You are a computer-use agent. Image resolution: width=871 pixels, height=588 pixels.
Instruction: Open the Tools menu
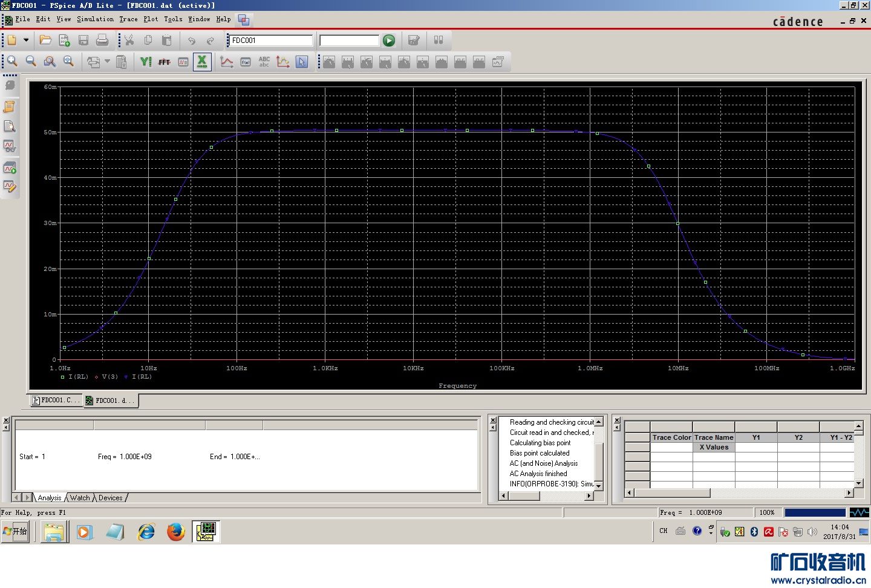(173, 19)
